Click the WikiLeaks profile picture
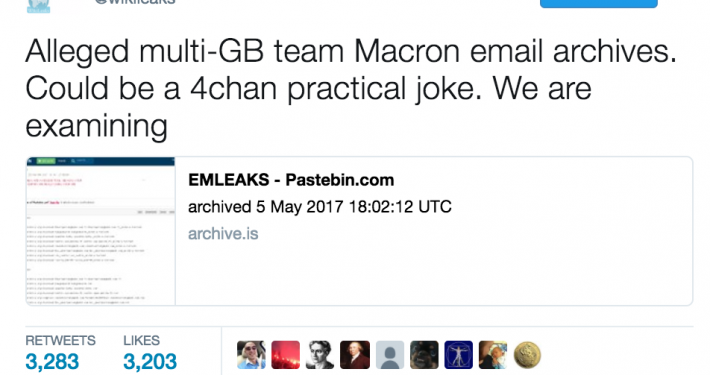The image size is (710, 375). pyautogui.click(x=38, y=6)
